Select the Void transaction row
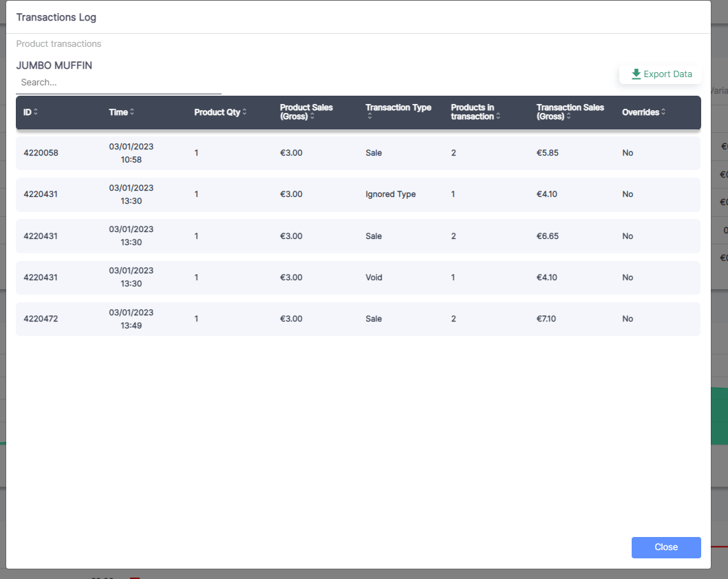This screenshot has height=579, width=728. (x=357, y=277)
